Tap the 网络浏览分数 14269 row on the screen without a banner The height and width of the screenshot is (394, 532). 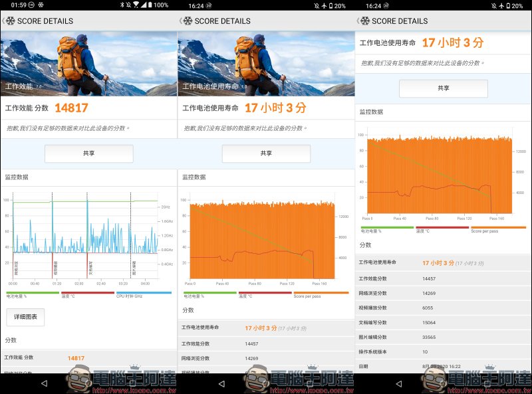tap(444, 293)
